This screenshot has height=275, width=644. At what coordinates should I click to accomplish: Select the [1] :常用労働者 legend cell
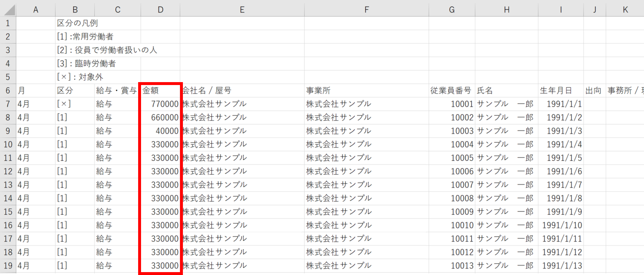(85, 37)
